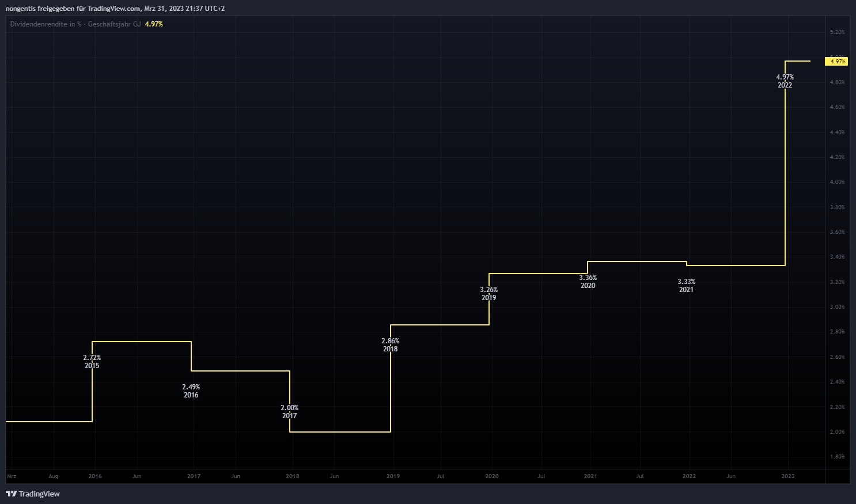Click 2023 on the time axis
Screen dimensions: 856x504
pos(787,476)
